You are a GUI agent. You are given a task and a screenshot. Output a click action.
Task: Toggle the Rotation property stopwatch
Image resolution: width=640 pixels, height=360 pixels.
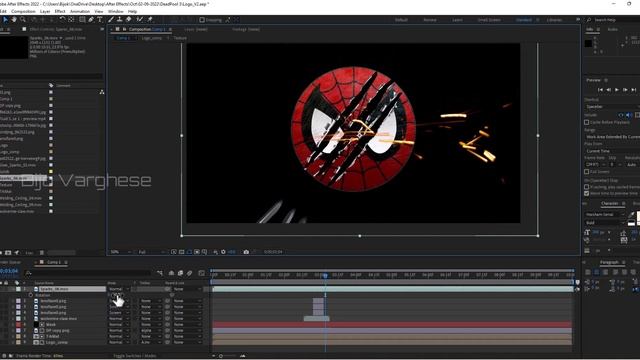[x=31, y=295]
